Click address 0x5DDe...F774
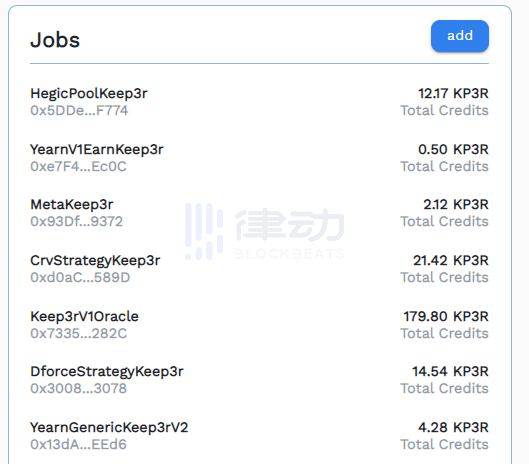 [79, 110]
